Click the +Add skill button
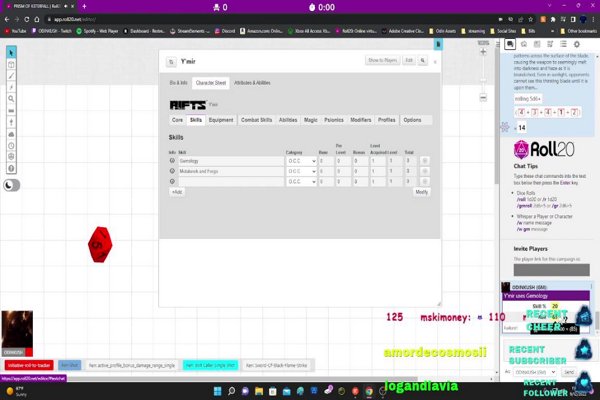The image size is (600, 400). pyautogui.click(x=177, y=192)
